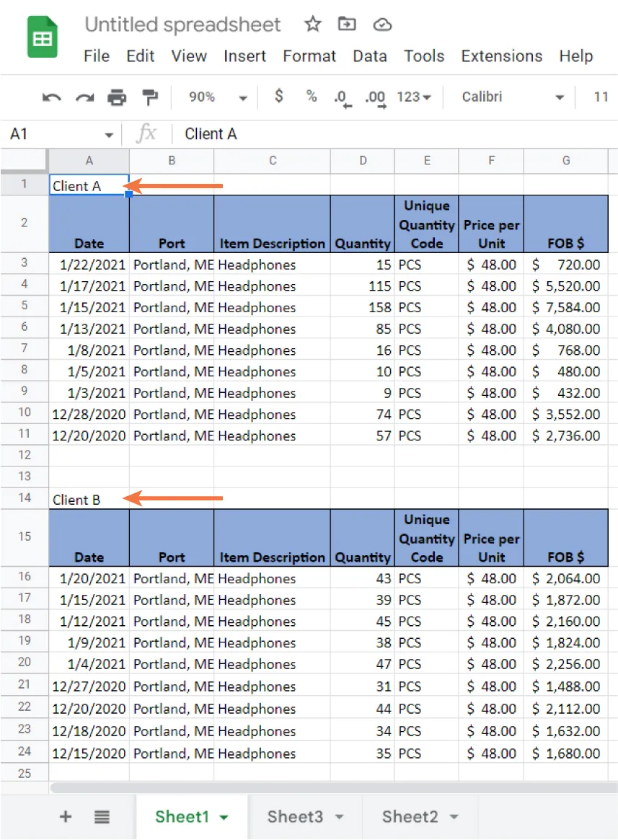Switch to the Sheet3 tab
This screenshot has width=618, height=840.
pyautogui.click(x=296, y=816)
